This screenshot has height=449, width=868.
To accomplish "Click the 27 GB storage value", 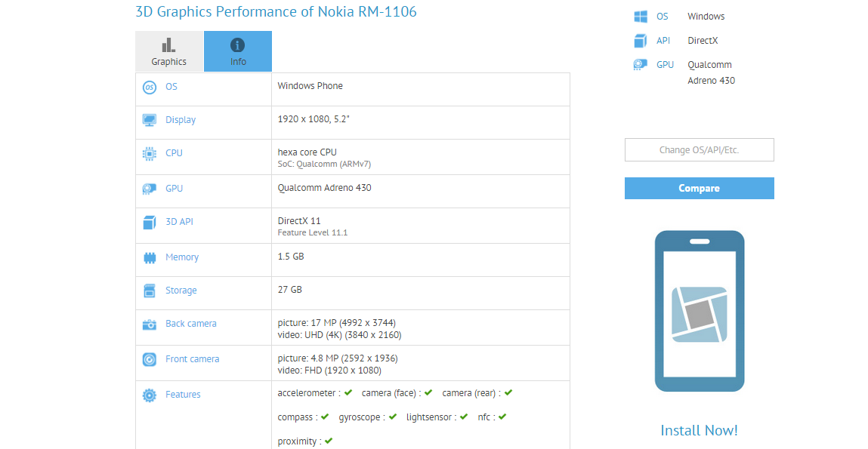I will [x=289, y=289].
